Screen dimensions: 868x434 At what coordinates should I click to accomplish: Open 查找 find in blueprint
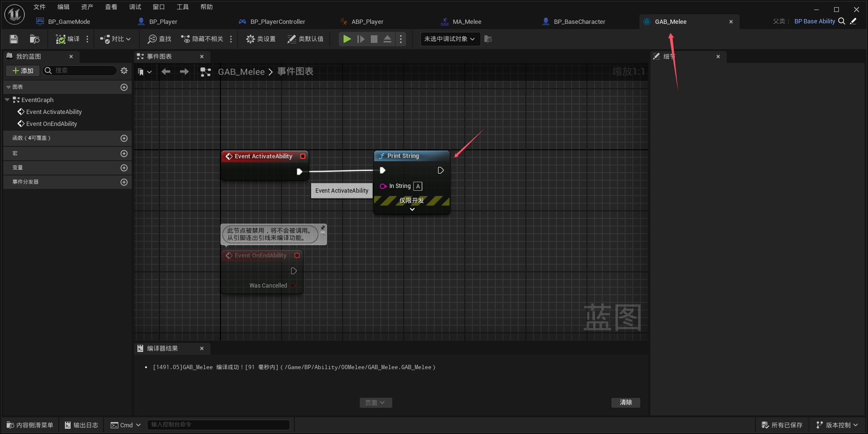[x=159, y=39]
